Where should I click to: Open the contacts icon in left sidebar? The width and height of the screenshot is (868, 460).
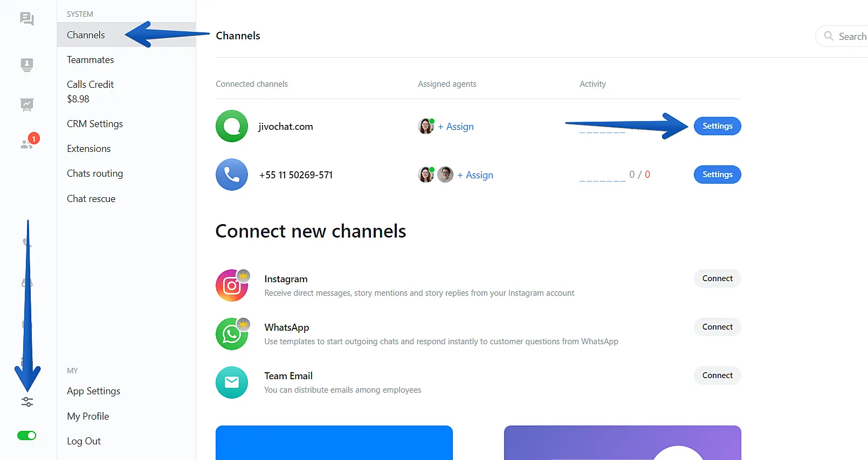[27, 65]
